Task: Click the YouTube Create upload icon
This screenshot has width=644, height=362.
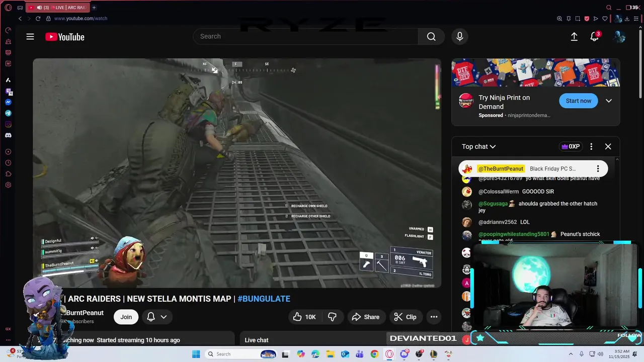Action: (574, 37)
